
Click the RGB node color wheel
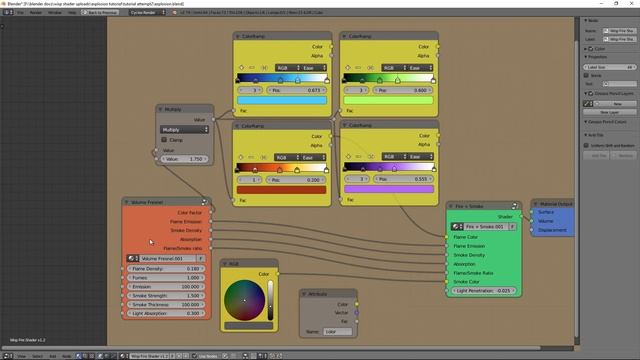tap(244, 300)
